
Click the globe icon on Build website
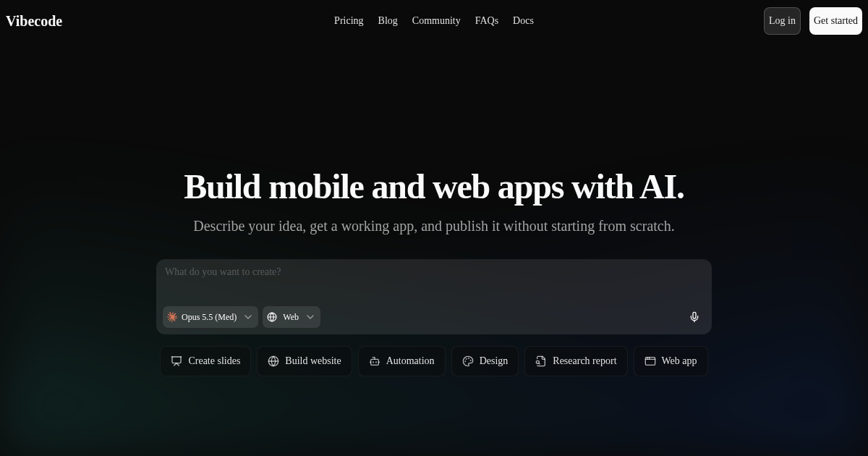pyautogui.click(x=273, y=361)
